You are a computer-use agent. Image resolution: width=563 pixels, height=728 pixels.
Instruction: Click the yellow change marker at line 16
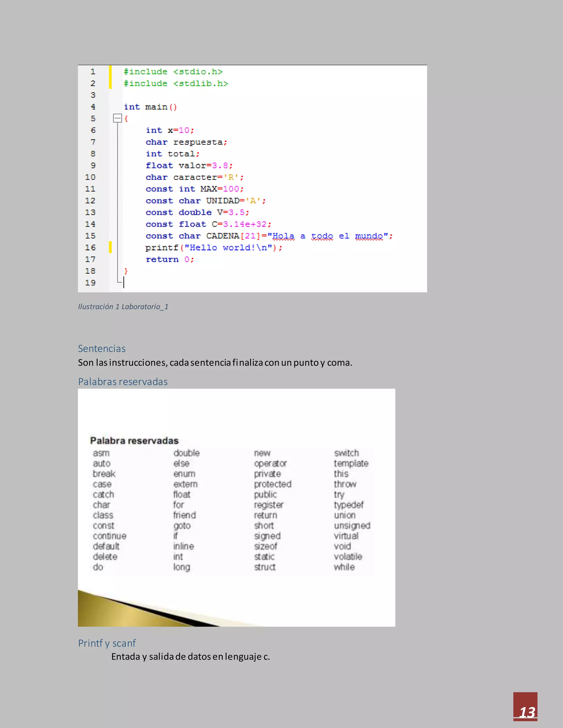coord(111,247)
